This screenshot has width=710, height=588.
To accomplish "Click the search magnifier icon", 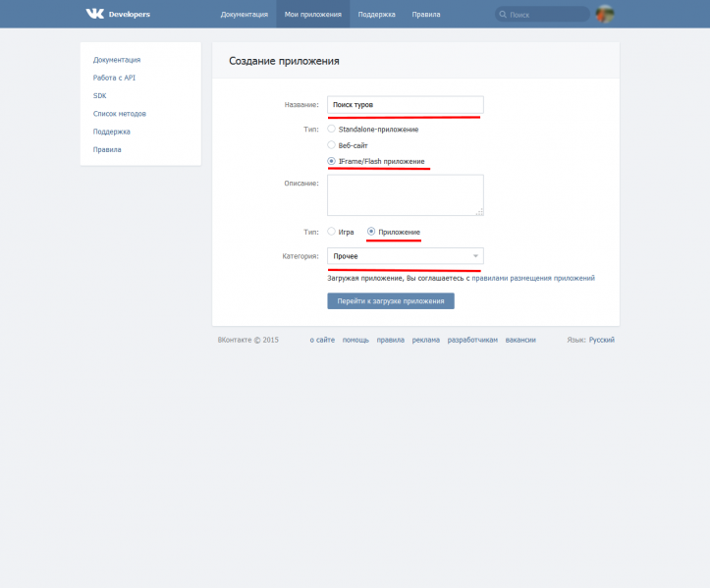I will click(x=503, y=15).
